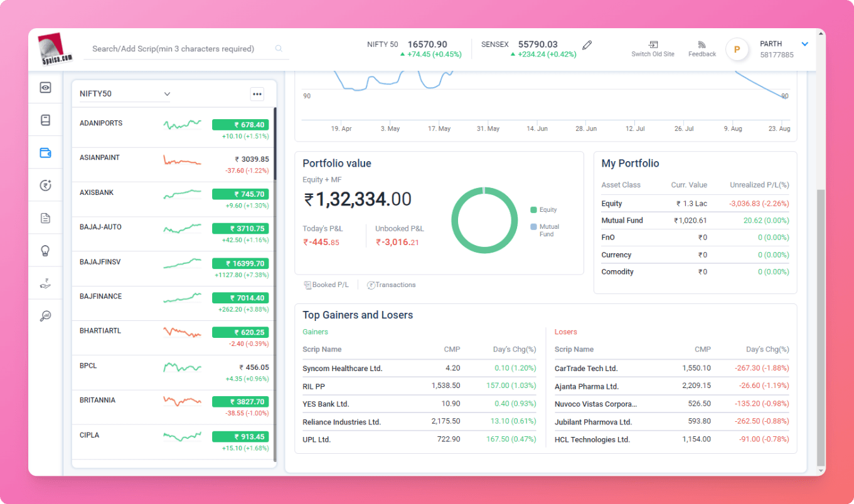Click the Mutual Fund row in My Portfolio
854x504 pixels.
[695, 221]
